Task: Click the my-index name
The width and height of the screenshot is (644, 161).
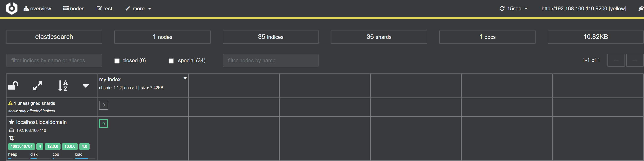Action: pos(110,79)
